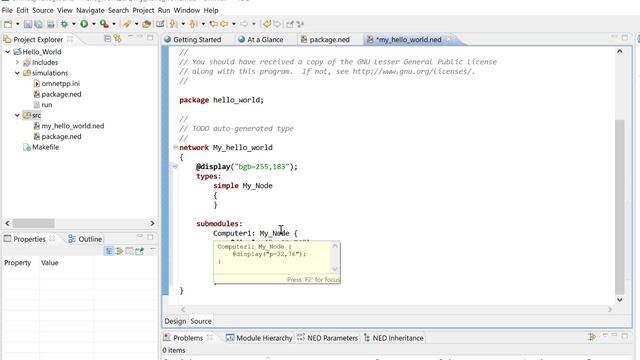Click the Search flashlight toolbar icon
This screenshot has width=640, height=360.
click(x=127, y=24)
